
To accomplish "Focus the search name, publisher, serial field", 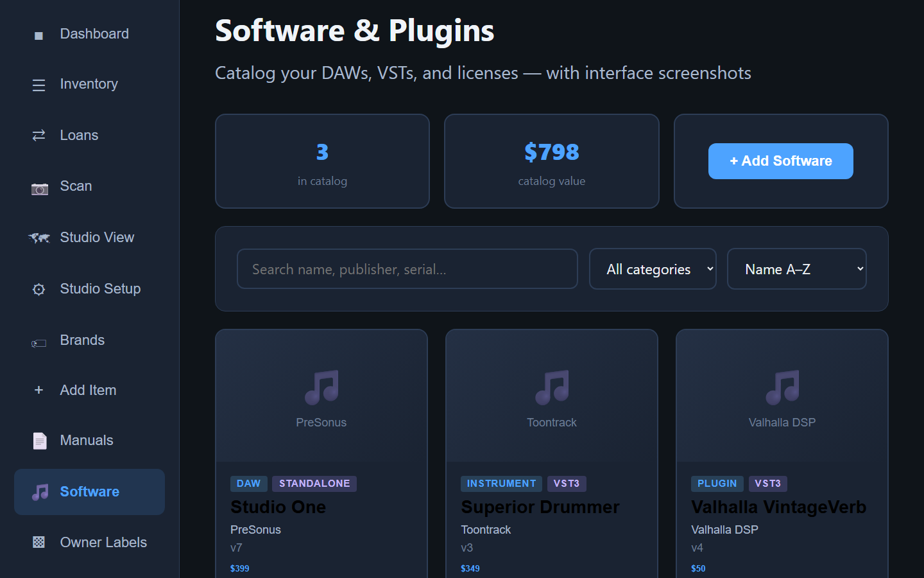I will [x=407, y=269].
